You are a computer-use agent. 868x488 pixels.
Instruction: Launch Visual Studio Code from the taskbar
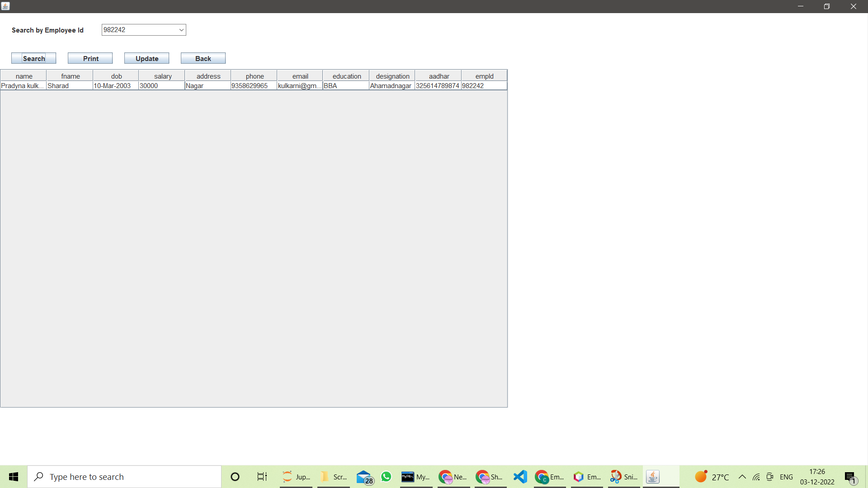(x=520, y=476)
